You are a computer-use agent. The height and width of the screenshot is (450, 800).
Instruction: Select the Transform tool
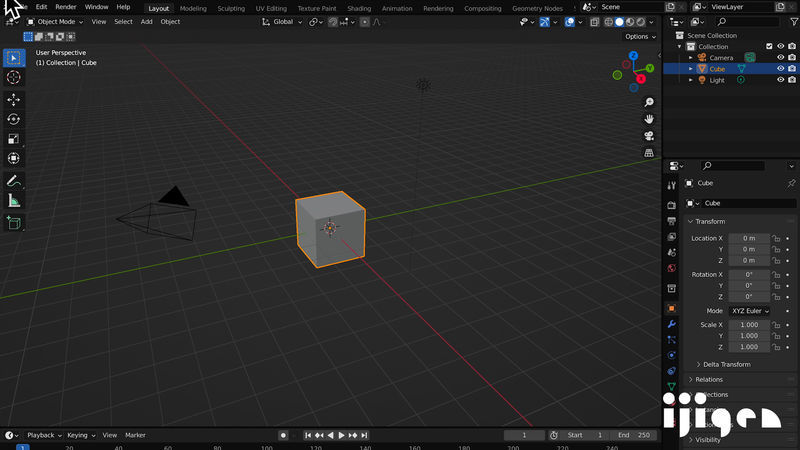click(14, 158)
